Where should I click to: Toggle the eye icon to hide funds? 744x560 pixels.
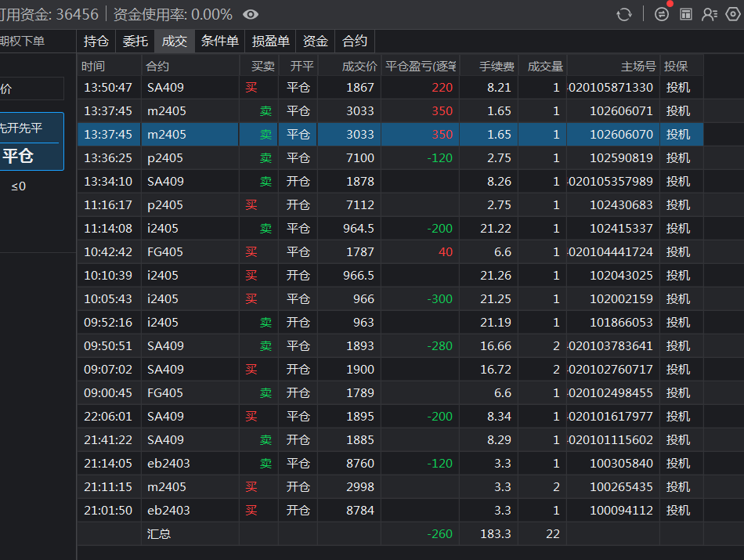251,14
